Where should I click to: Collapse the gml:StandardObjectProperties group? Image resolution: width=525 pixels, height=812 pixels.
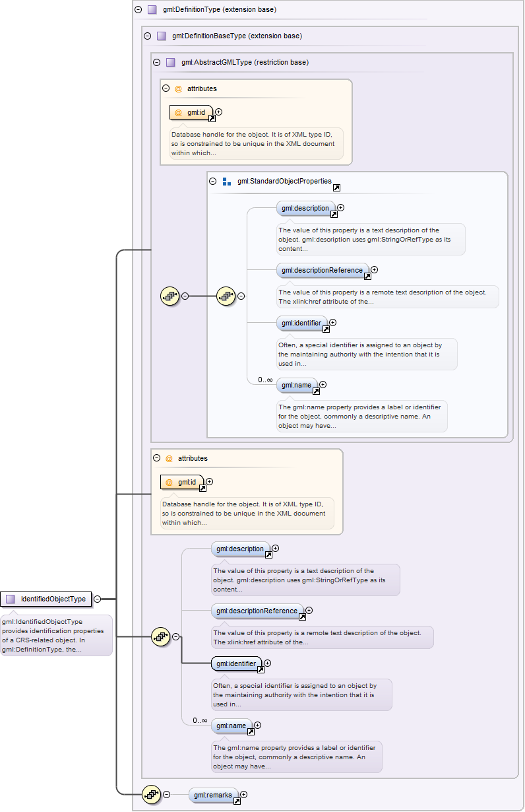click(x=212, y=181)
